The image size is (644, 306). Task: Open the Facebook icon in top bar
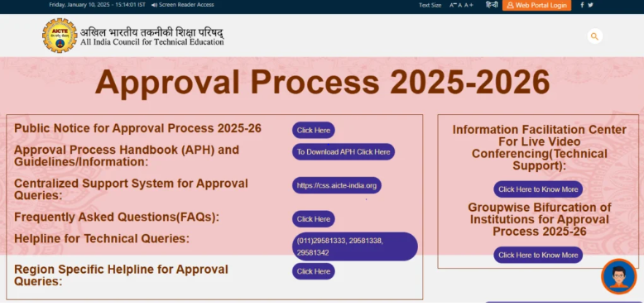tap(582, 5)
